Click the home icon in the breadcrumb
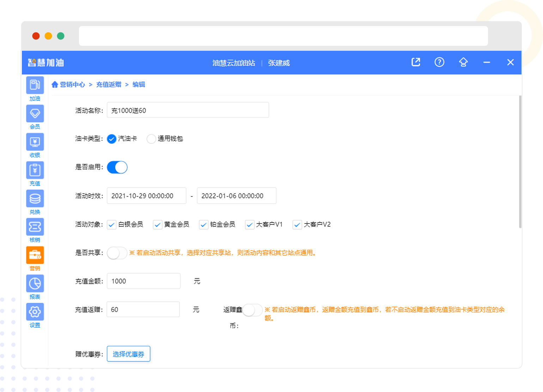 pyautogui.click(x=55, y=85)
